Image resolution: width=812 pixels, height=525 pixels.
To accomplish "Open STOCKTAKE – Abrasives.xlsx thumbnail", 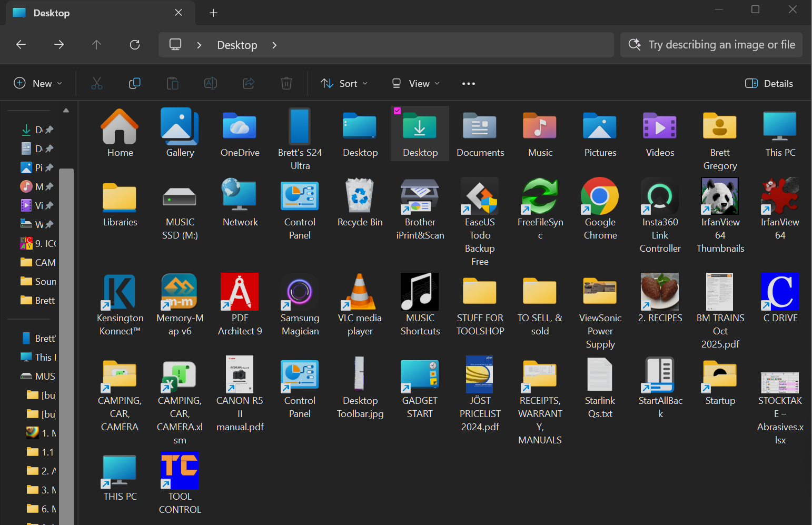I will click(x=780, y=383).
